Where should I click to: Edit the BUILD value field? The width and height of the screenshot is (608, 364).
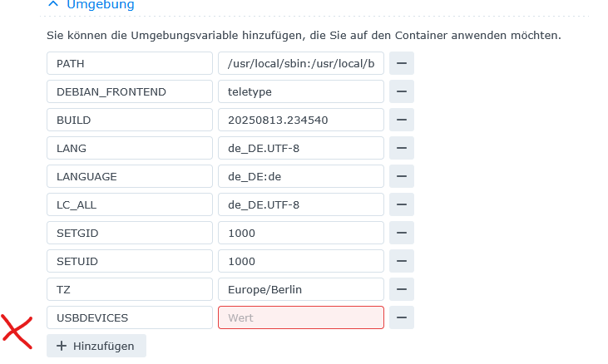(300, 120)
